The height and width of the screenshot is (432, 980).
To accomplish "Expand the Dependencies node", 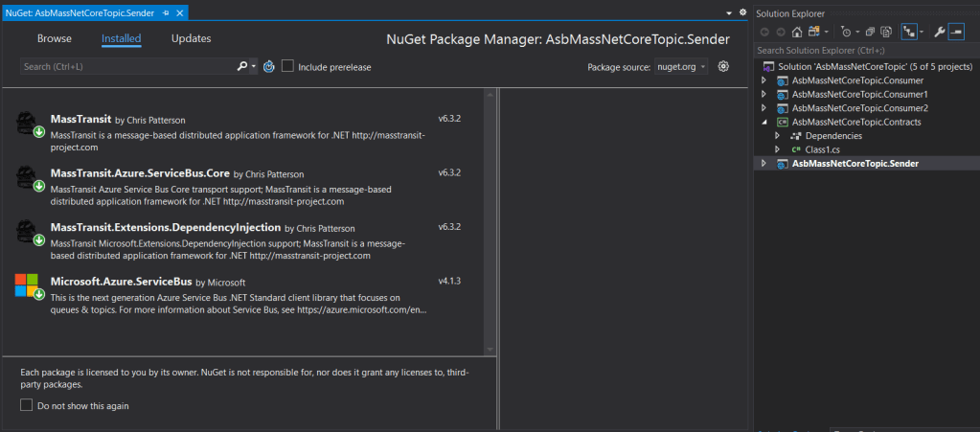I will click(777, 136).
